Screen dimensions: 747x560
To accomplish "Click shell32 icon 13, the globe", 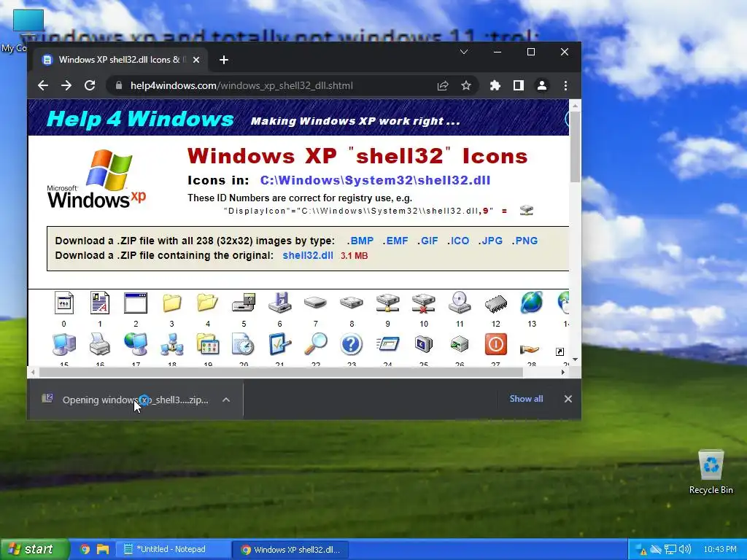I will pyautogui.click(x=532, y=303).
